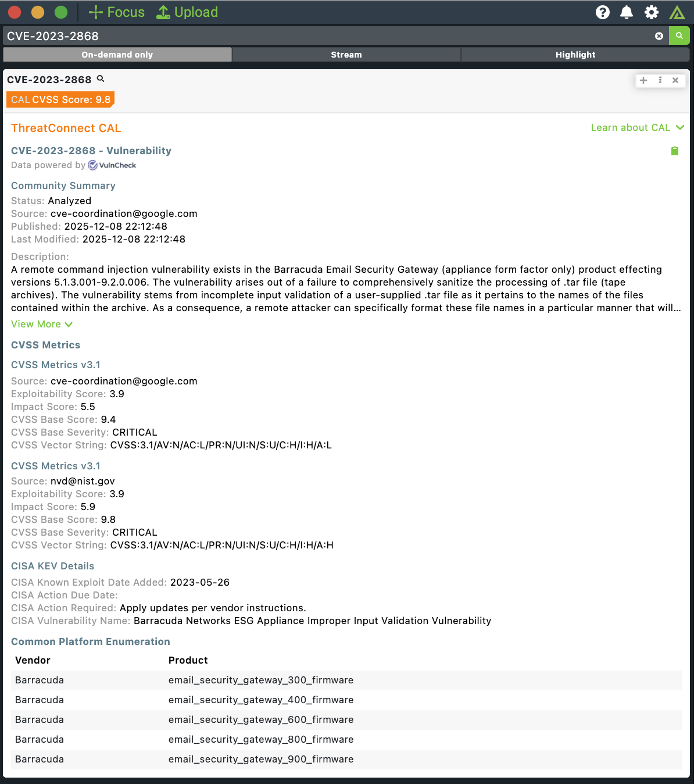694x784 pixels.
Task: Open the notifications bell
Action: point(627,12)
